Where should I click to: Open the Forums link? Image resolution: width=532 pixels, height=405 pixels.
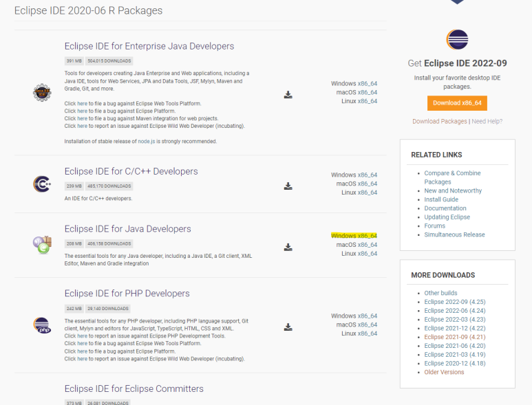(435, 226)
